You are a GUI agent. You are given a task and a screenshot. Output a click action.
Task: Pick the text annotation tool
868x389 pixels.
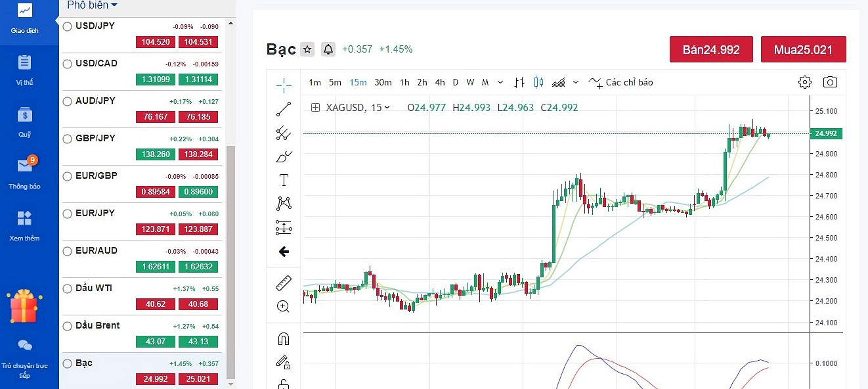284,180
